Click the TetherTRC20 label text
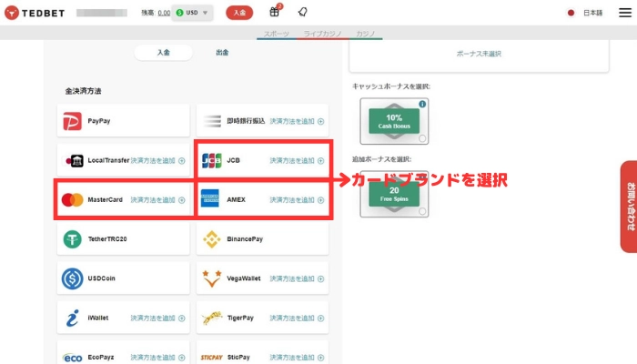The height and width of the screenshot is (364, 637). click(x=107, y=239)
